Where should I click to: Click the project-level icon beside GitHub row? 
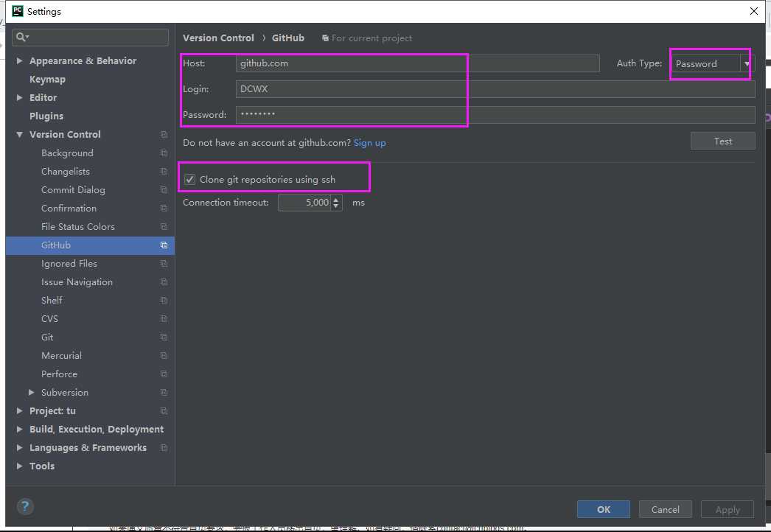pyautogui.click(x=164, y=245)
